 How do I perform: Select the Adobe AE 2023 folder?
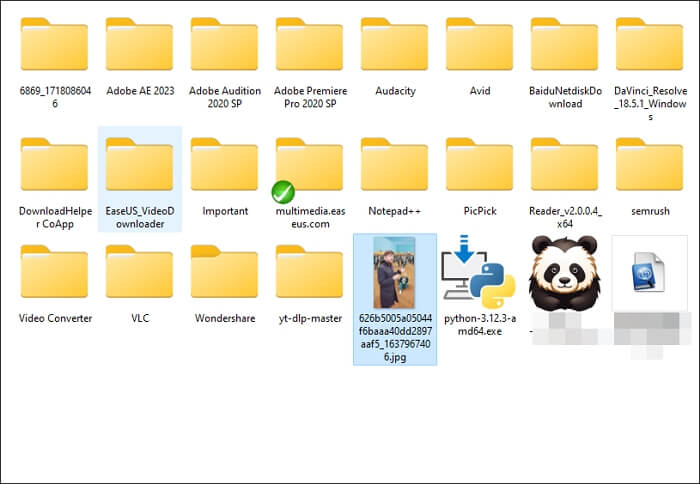click(139, 45)
